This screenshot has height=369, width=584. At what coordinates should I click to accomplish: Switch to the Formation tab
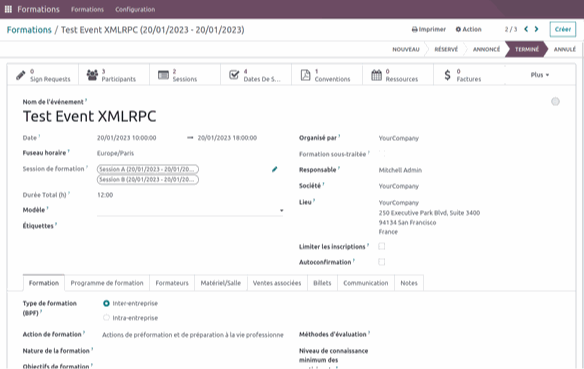click(x=44, y=283)
